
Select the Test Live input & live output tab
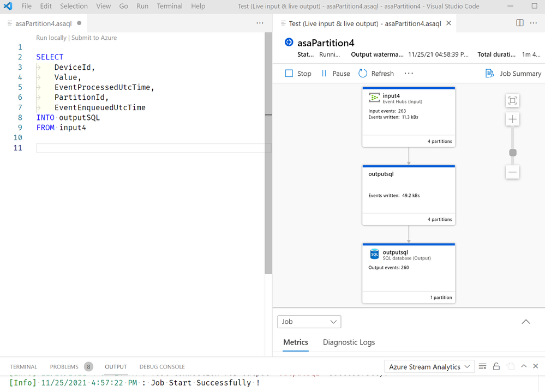pyautogui.click(x=365, y=23)
